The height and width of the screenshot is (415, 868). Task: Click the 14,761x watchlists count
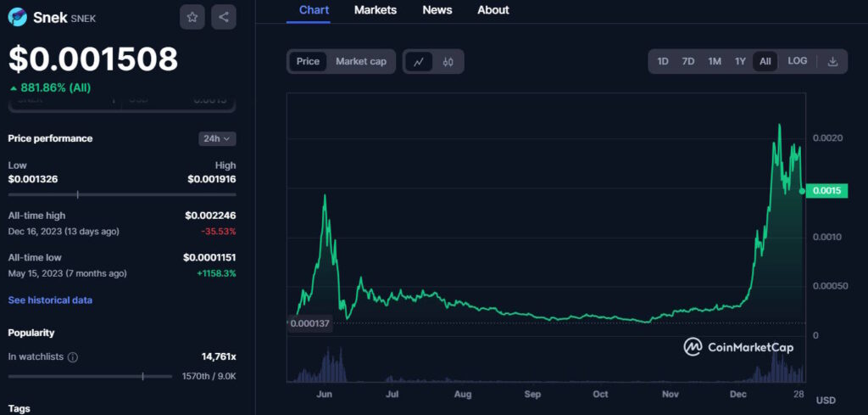tap(219, 356)
